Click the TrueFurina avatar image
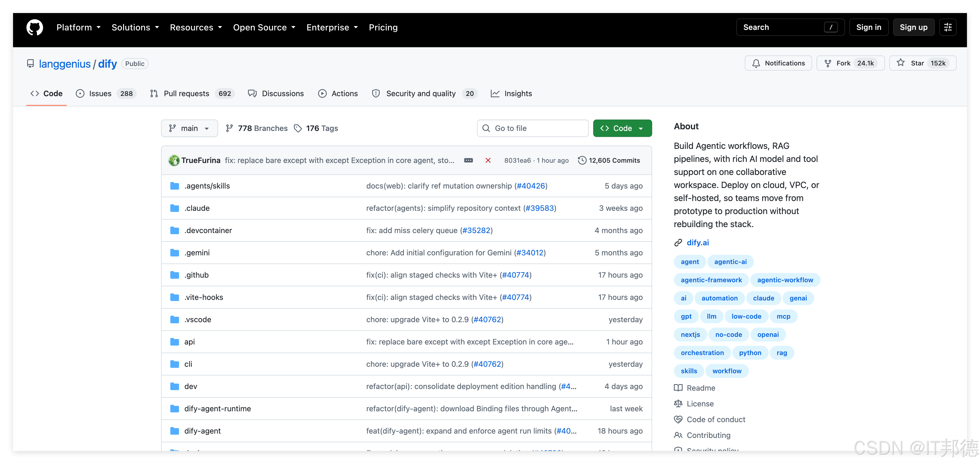Screen dimensions: 980x464 coord(174,160)
